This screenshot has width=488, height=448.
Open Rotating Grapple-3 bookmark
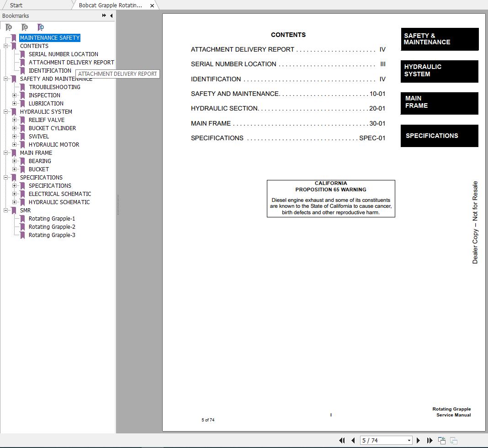52,235
